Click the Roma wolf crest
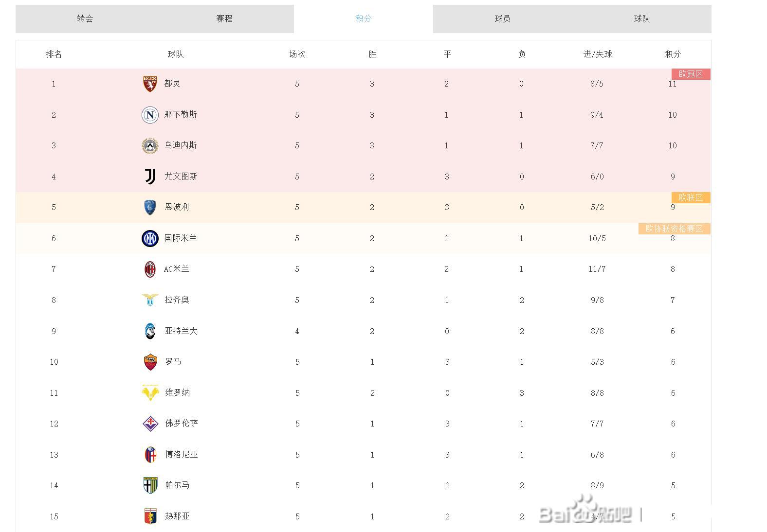The image size is (767, 532). (150, 362)
